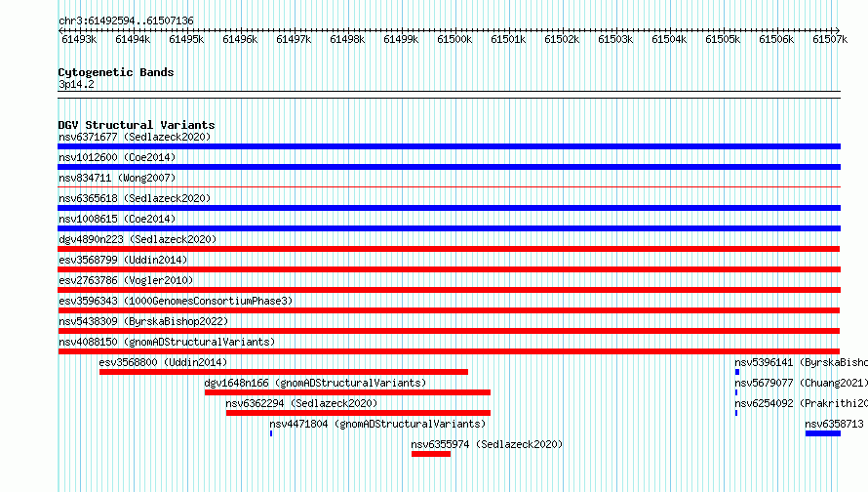Click the small blue mark under nsv4471804

pos(271,433)
